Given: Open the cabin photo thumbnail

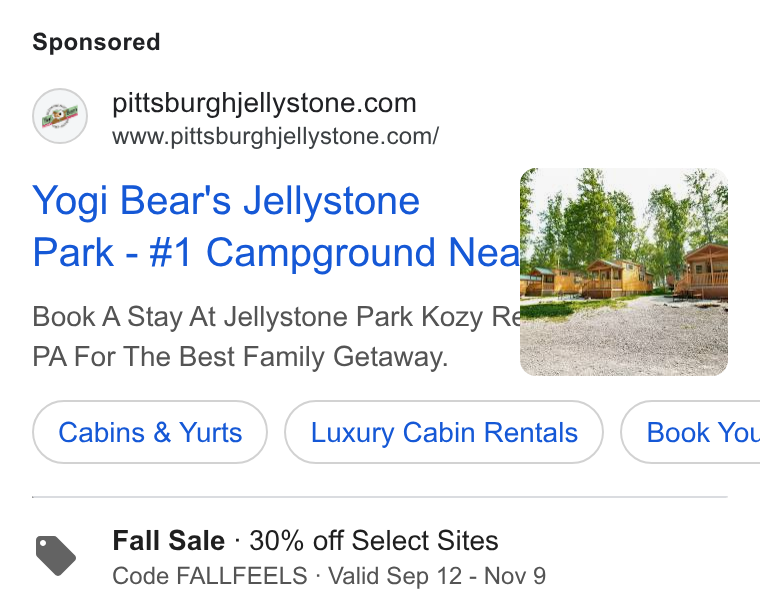Looking at the screenshot, I should [624, 272].
